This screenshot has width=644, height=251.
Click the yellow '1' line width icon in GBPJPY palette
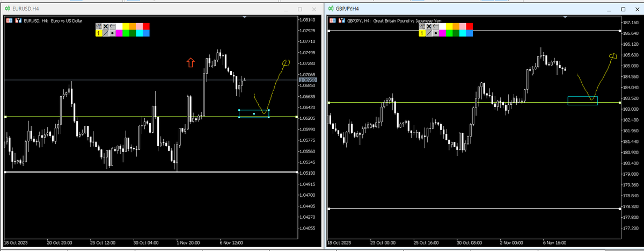tap(422, 33)
